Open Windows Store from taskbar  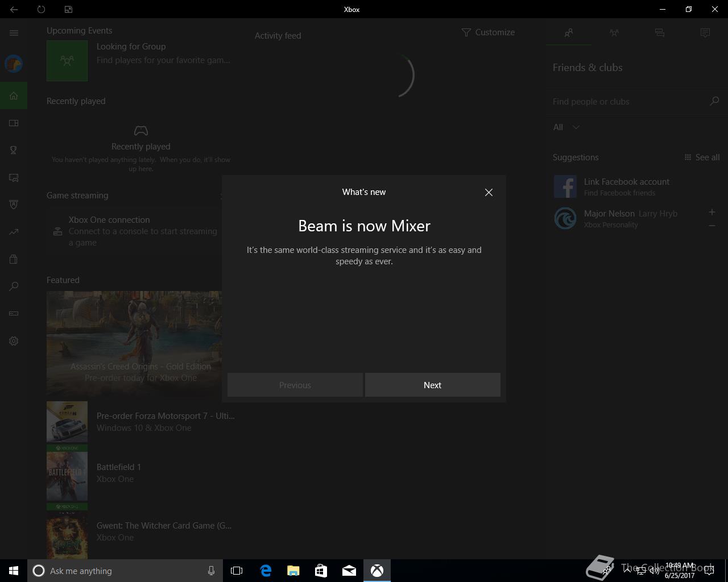pos(321,571)
